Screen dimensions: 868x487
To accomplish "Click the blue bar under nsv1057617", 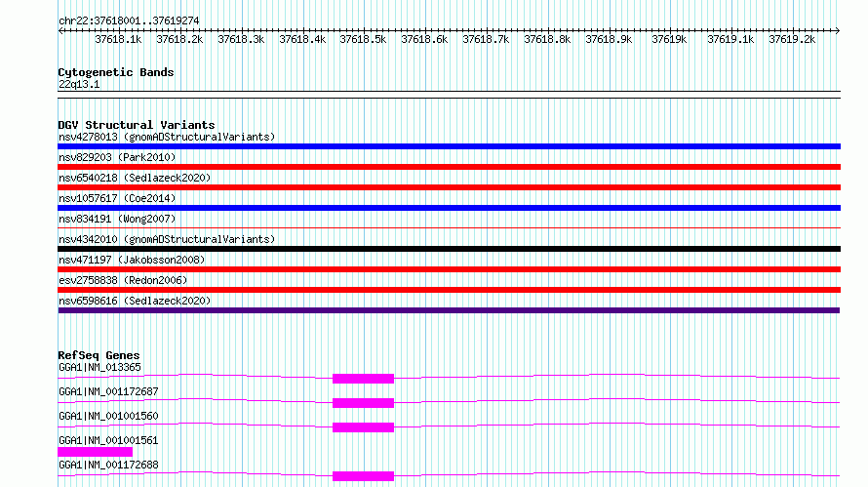I will pos(449,208).
